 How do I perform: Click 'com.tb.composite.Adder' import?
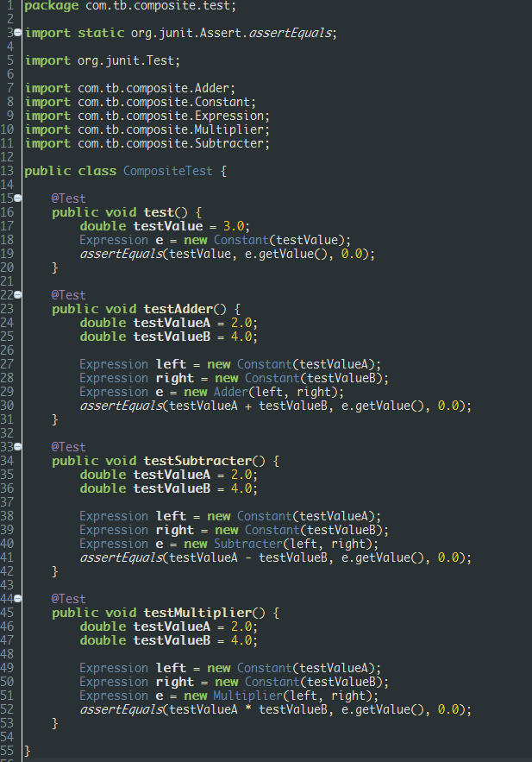point(153,88)
